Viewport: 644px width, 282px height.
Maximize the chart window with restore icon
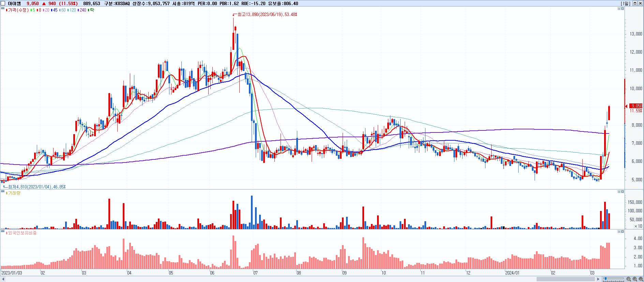635,3
